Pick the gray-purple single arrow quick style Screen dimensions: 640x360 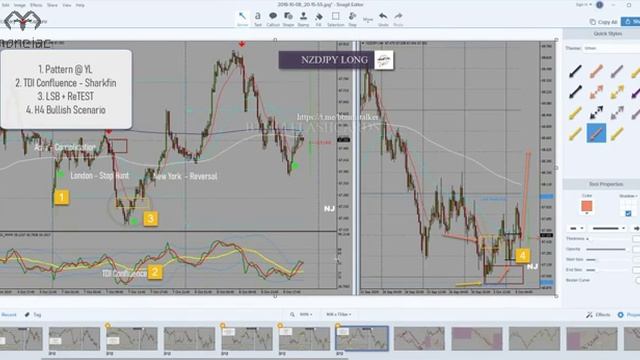[617, 71]
